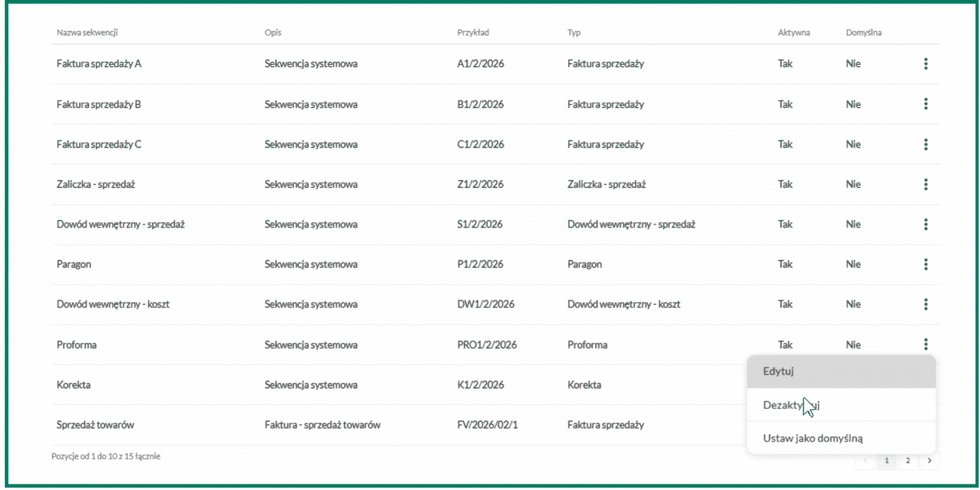Image resolution: width=980 pixels, height=490 pixels.
Task: Go to pagination page 2
Action: pos(908,460)
